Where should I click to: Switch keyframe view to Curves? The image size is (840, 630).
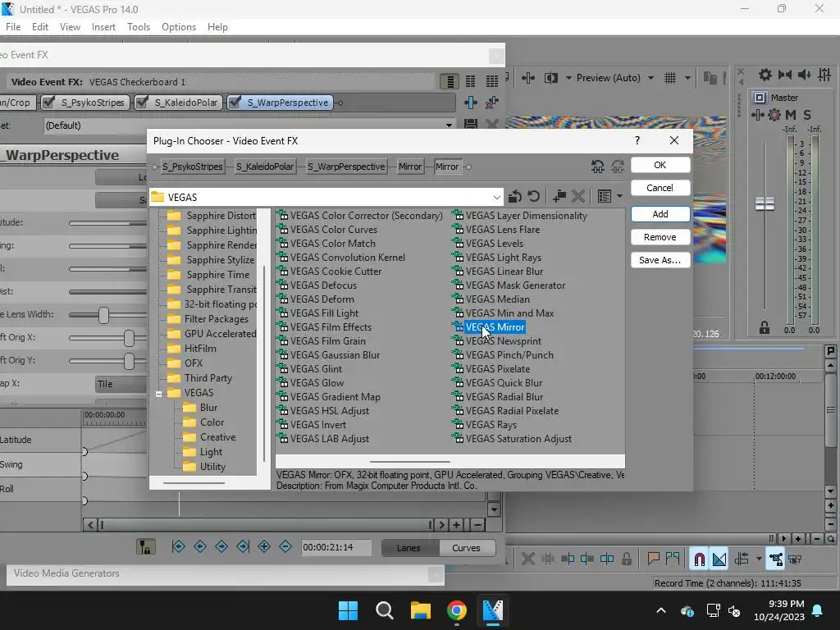pyautogui.click(x=466, y=547)
